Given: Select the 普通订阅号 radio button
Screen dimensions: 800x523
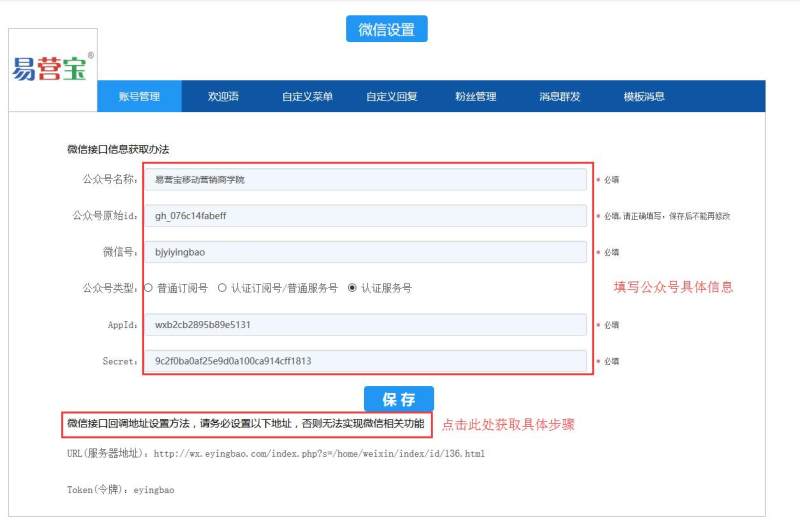Looking at the screenshot, I should (x=149, y=288).
